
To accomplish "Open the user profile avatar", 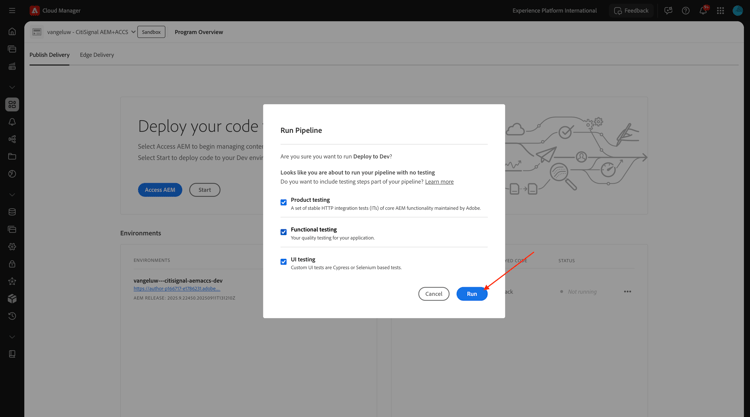I will pos(738,11).
